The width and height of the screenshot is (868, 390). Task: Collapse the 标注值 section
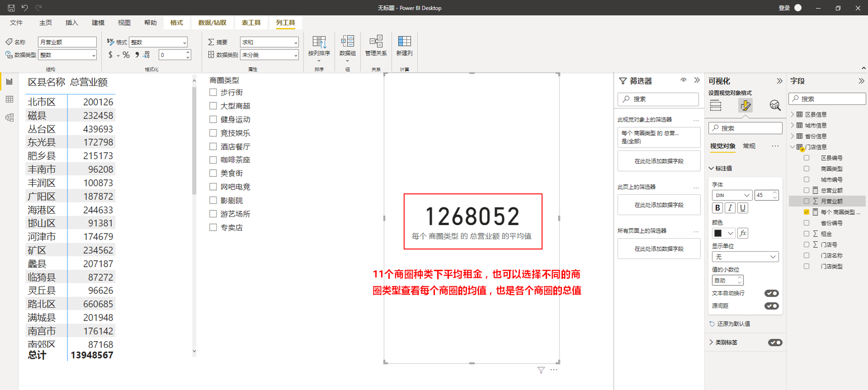(711, 168)
